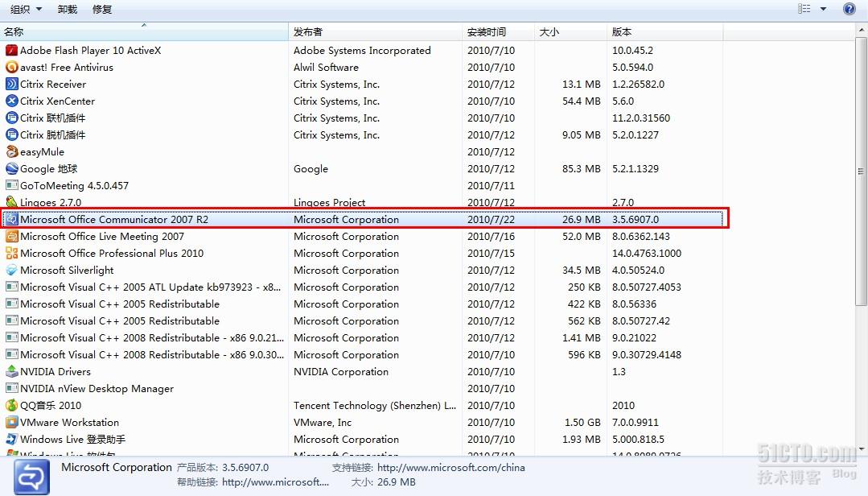Image resolution: width=868 pixels, height=496 pixels.
Task: Click Microsoft Office Live Meeting 2007 name
Action: click(x=102, y=237)
